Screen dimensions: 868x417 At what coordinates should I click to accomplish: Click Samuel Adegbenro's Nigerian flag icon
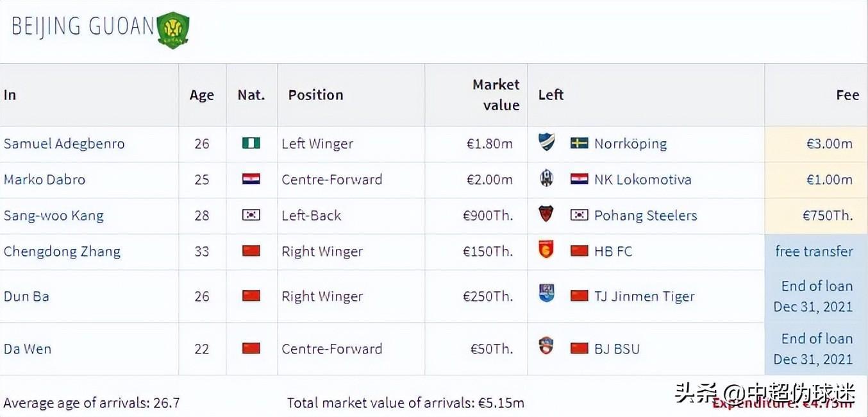[x=251, y=143]
